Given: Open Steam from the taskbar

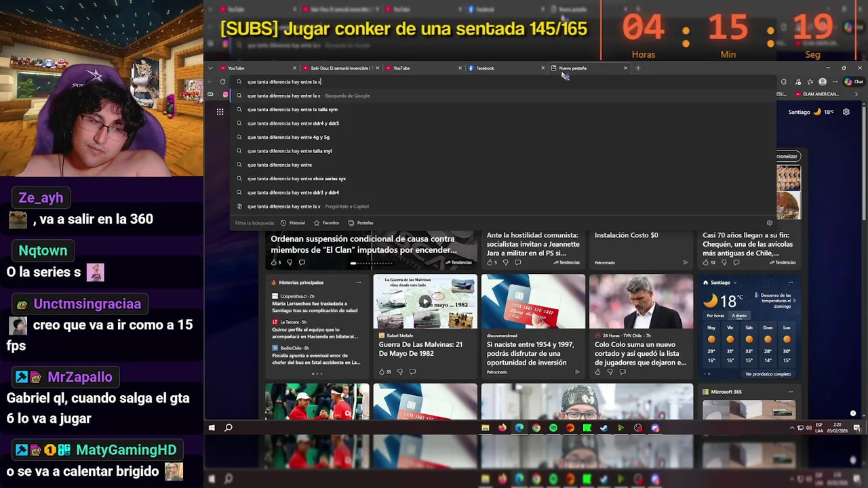Looking at the screenshot, I should tap(604, 428).
